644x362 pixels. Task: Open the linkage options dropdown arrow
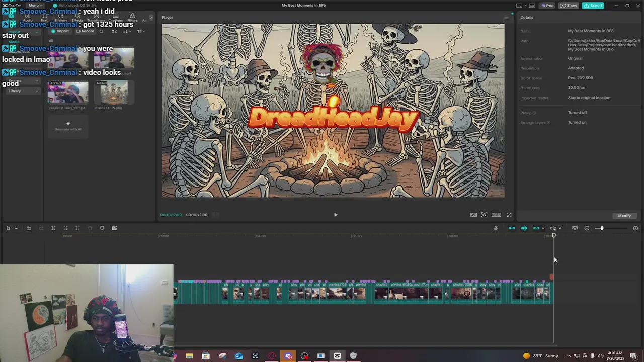pos(543,228)
